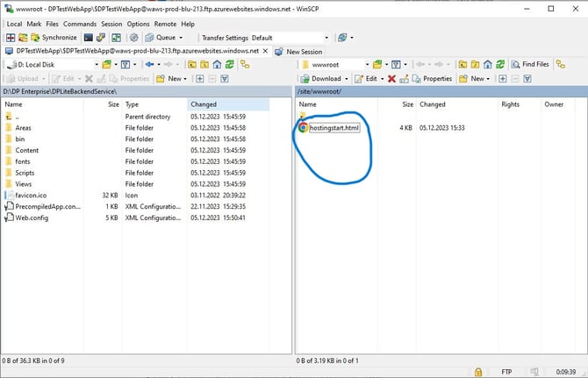This screenshot has width=588, height=378.
Task: Create New item in local panel
Action: pos(171,79)
